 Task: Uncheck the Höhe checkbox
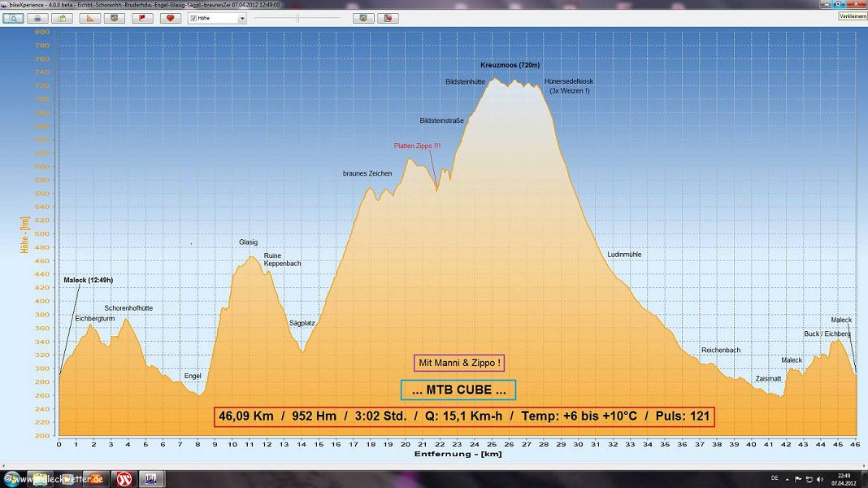193,18
